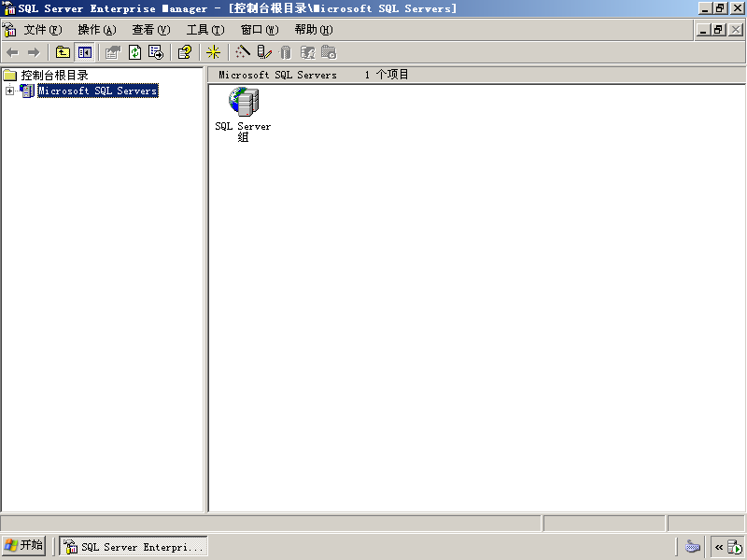Click the system tray server service icon
747x560 pixels.
click(735, 547)
